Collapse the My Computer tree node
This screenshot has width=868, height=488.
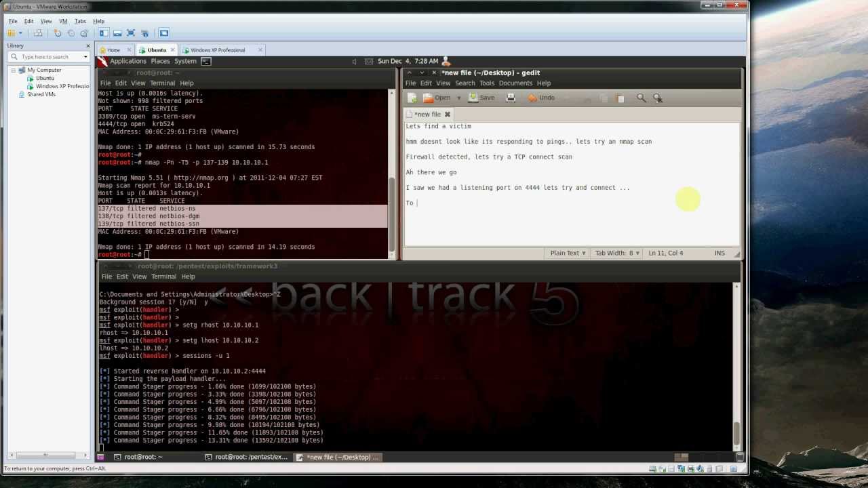(x=13, y=70)
